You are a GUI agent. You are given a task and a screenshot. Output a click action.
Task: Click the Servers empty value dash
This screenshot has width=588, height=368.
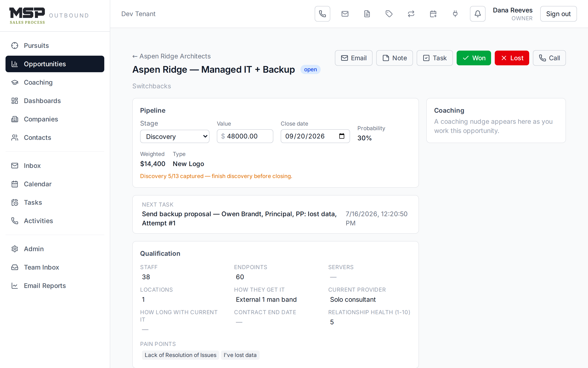(333, 277)
